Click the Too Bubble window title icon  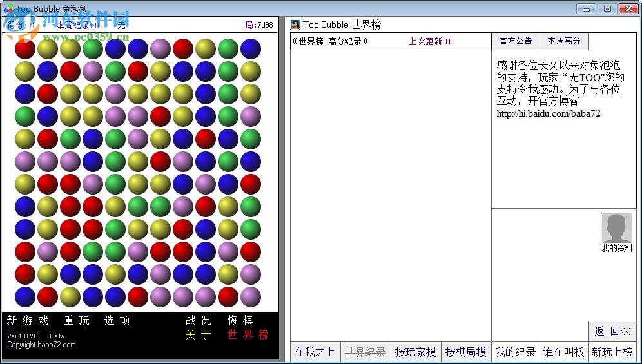coord(8,8)
